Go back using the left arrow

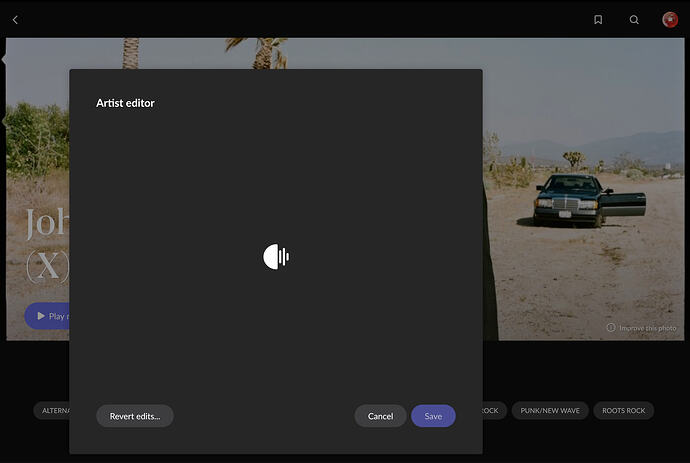pos(15,20)
